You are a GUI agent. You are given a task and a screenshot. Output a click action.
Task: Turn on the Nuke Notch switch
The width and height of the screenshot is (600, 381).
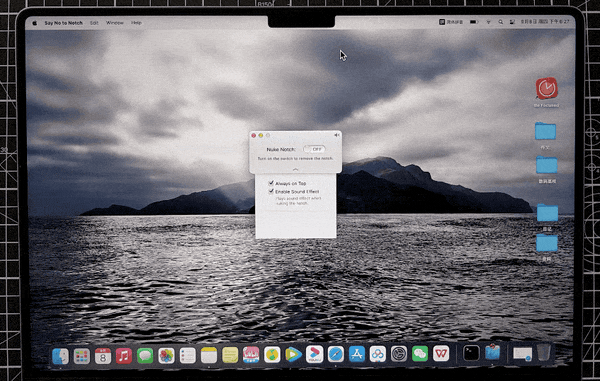point(314,149)
